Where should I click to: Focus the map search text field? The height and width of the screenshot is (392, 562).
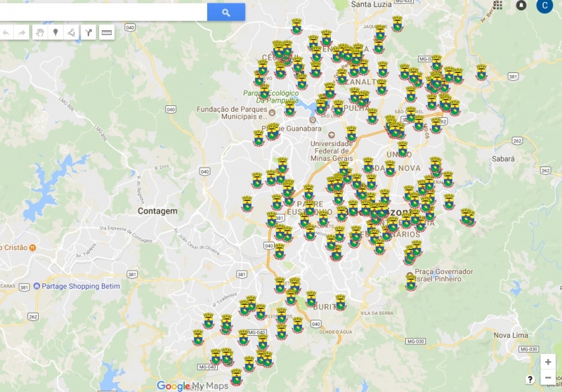pyautogui.click(x=103, y=12)
